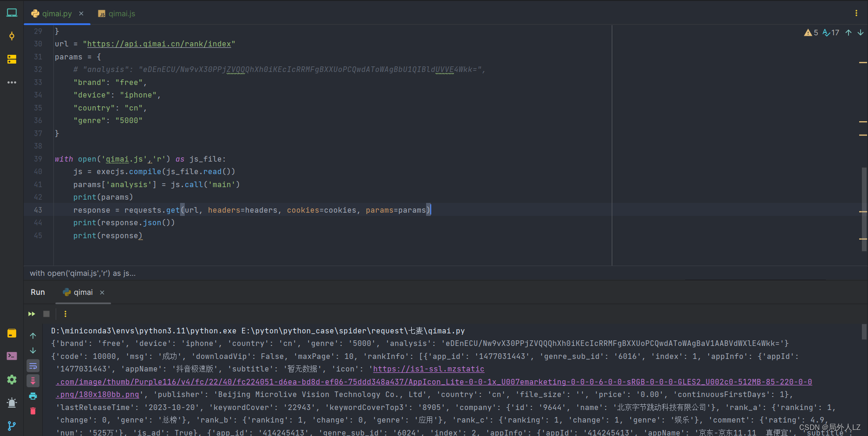Viewport: 868px width, 436px height.
Task: Place cursor on 'genre': '5000' line
Action: (108, 120)
